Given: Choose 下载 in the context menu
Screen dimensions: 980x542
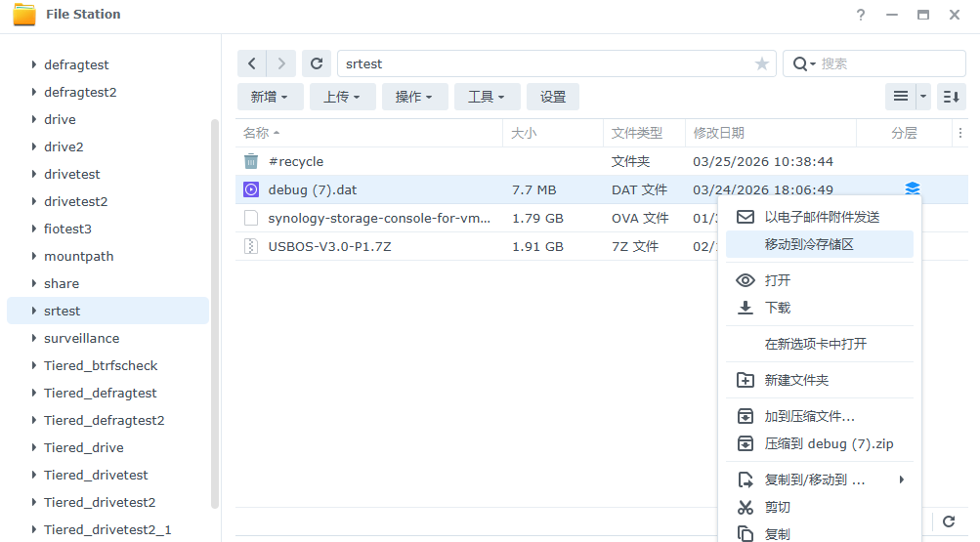Looking at the screenshot, I should (x=777, y=308).
